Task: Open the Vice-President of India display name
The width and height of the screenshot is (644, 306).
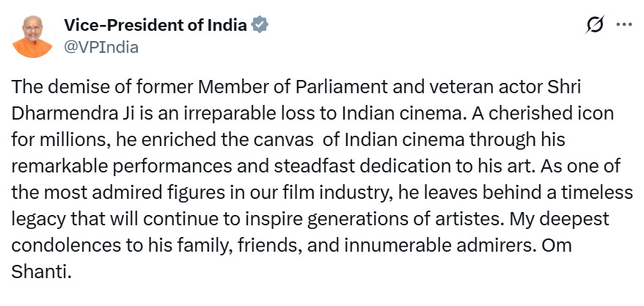Action: point(155,25)
